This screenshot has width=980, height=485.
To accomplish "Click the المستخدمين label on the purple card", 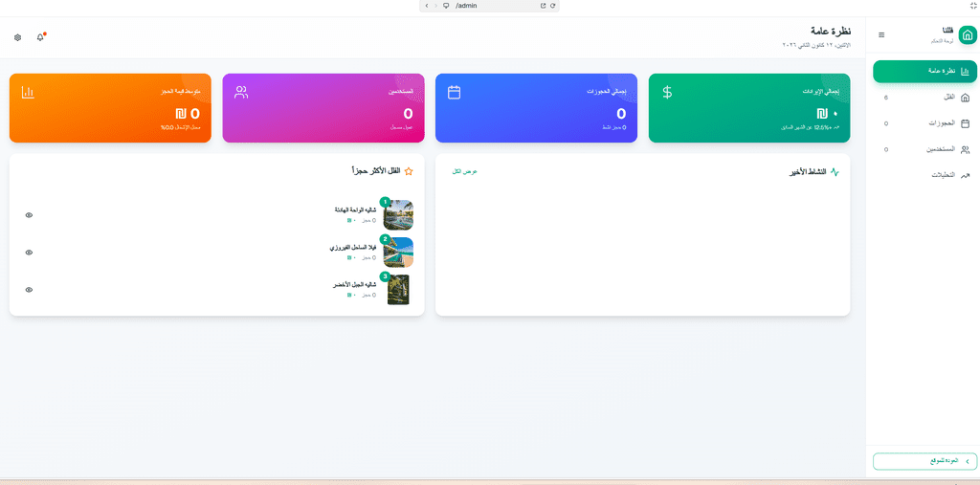I will (401, 91).
